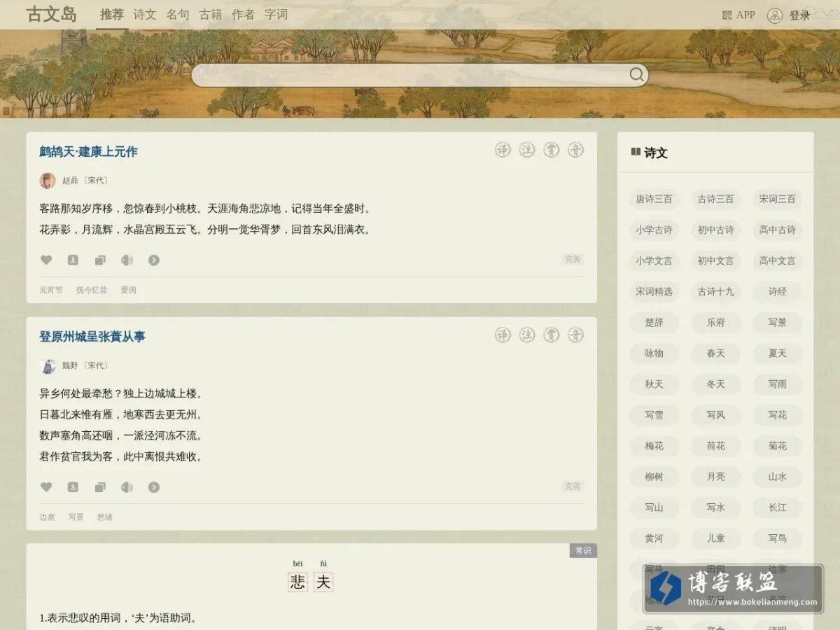Open the 推荐 tab
The width and height of the screenshot is (840, 630).
112,15
